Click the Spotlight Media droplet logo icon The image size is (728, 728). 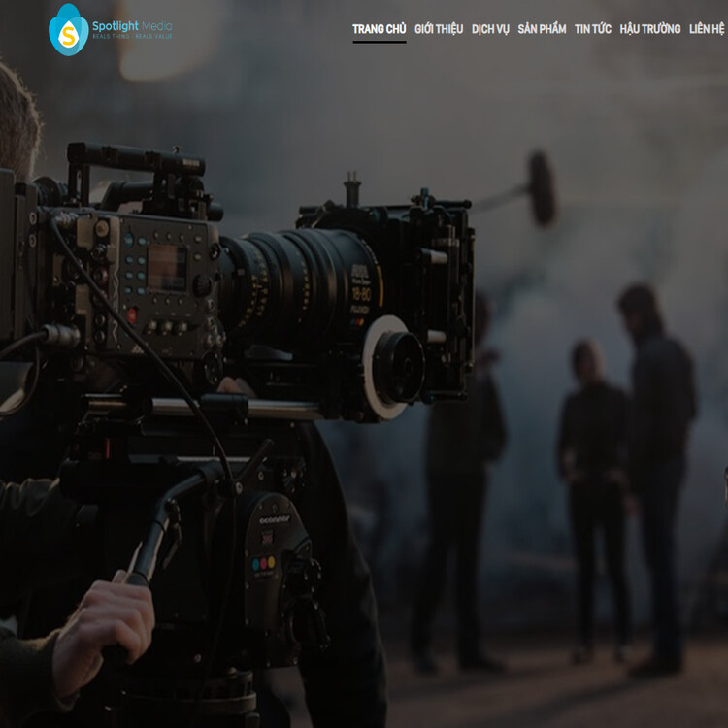pyautogui.click(x=68, y=30)
